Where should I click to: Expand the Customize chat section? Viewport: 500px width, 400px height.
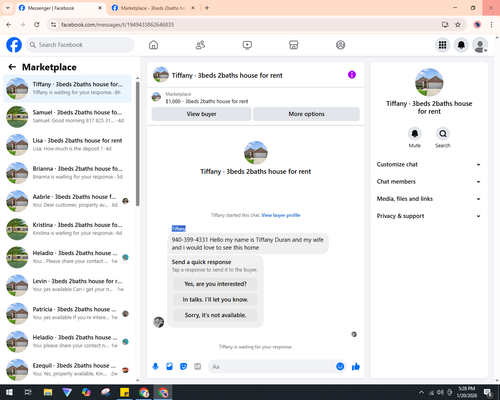[x=429, y=164]
